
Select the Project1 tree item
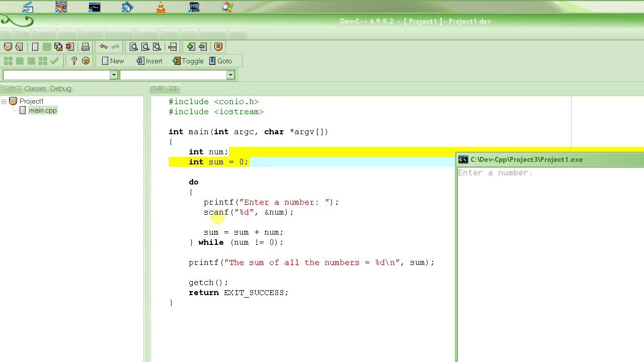pos(31,102)
